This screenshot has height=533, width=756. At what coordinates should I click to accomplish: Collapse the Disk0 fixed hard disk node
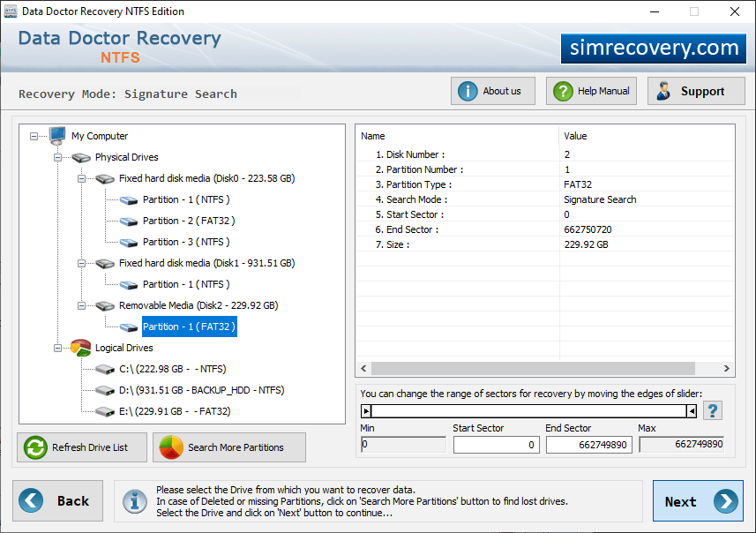coord(81,179)
